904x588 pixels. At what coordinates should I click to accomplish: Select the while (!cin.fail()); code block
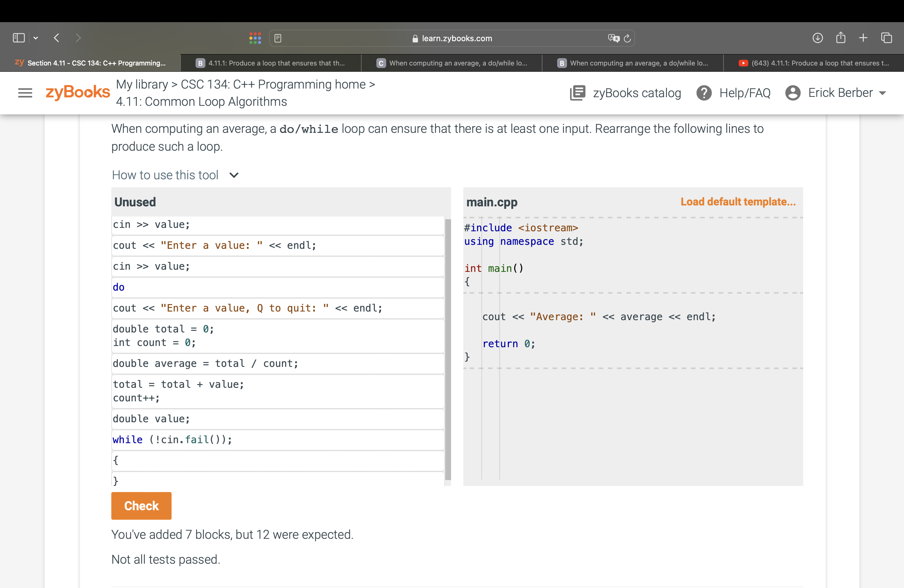277,439
